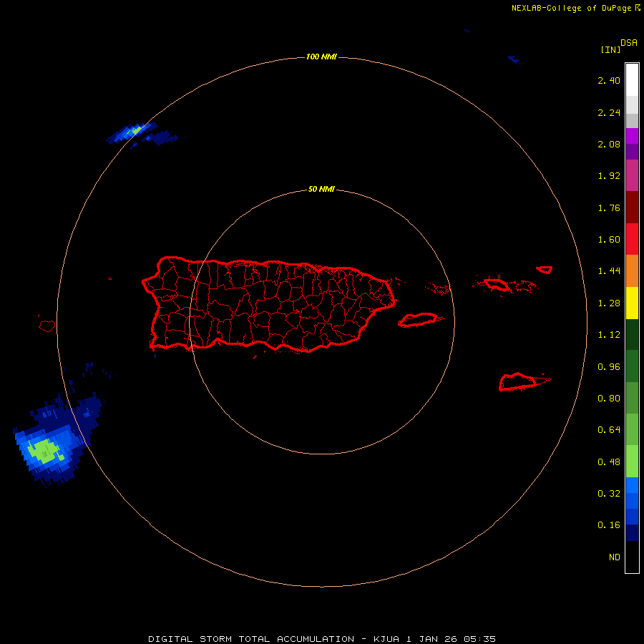
Task: Click the 50 NMI range ring label
Action: (x=321, y=190)
